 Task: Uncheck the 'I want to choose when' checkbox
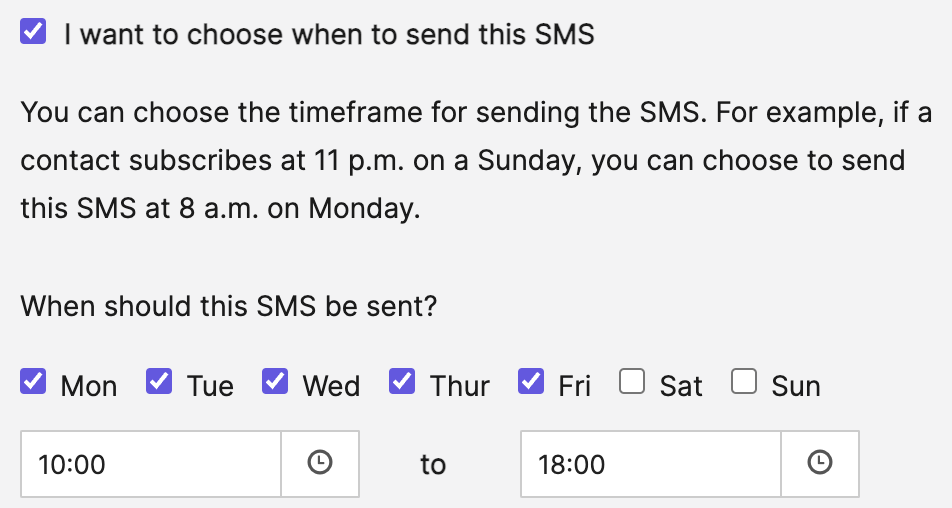tap(33, 31)
